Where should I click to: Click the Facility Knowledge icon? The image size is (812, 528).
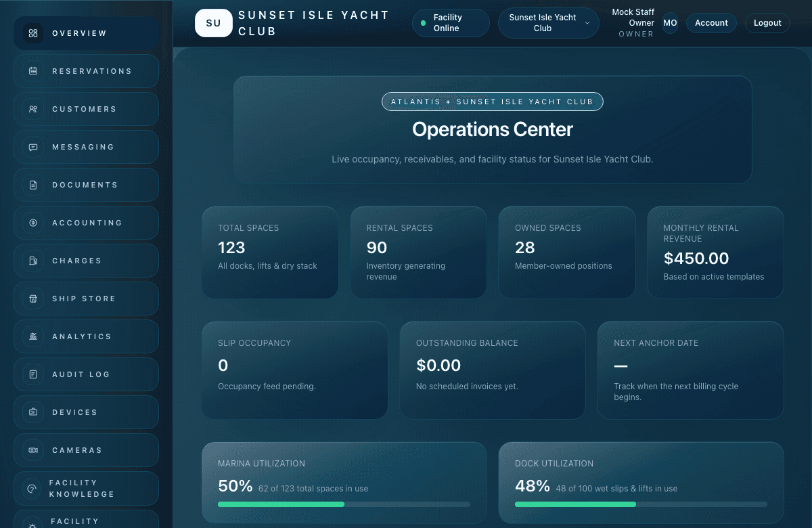[x=32, y=488]
